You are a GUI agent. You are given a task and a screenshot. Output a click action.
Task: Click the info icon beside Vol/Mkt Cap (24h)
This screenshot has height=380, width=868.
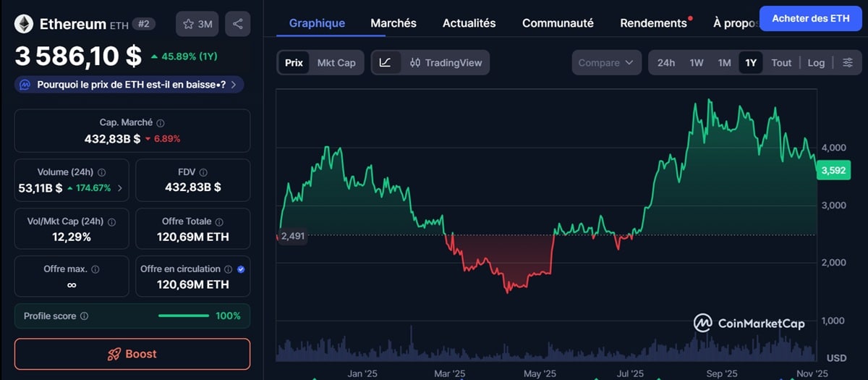tap(111, 221)
